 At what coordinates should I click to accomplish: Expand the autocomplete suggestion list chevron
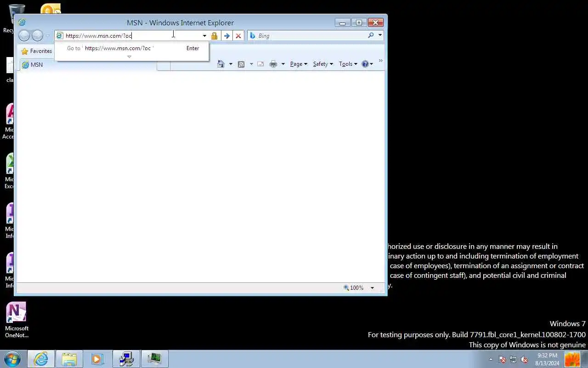129,57
